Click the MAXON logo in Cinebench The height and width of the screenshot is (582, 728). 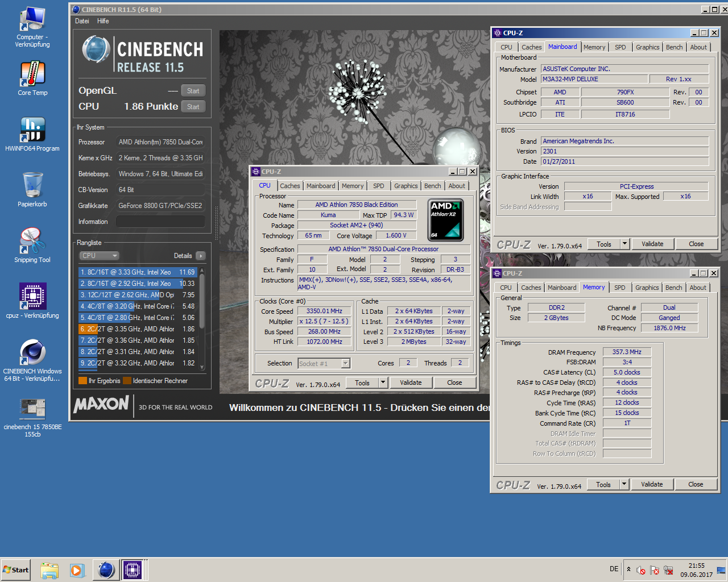coord(101,405)
